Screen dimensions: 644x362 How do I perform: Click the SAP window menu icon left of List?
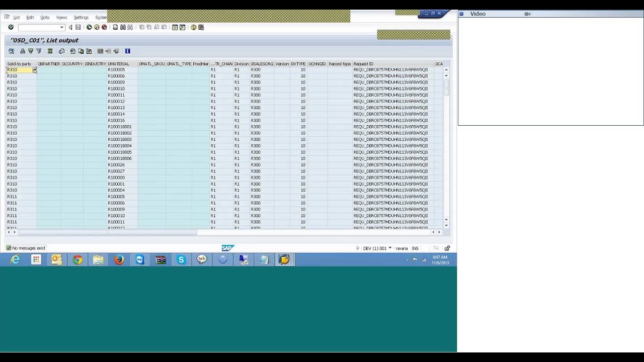[7, 17]
